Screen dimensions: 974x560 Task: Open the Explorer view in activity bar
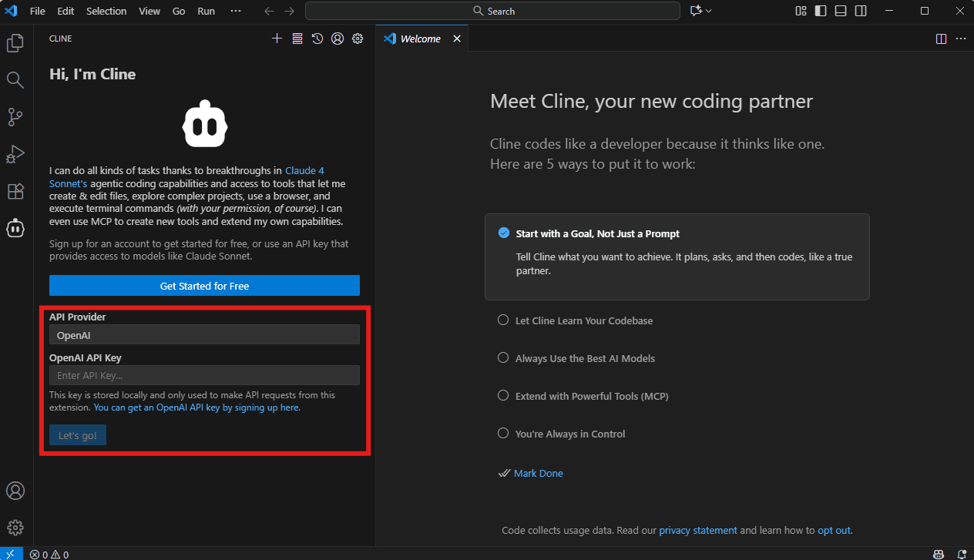15,43
